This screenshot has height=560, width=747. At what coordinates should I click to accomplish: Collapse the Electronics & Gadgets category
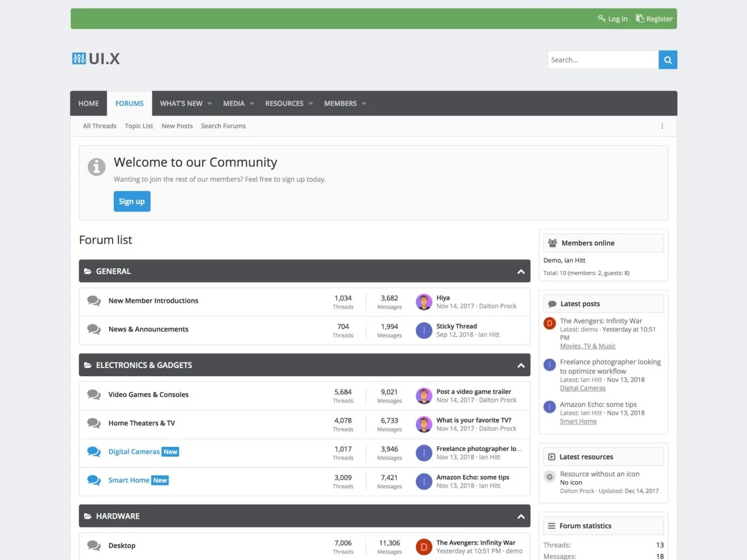coord(521,365)
